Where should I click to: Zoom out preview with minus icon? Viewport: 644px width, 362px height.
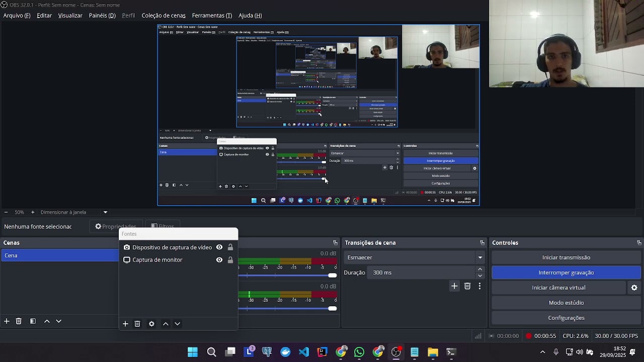(6, 212)
